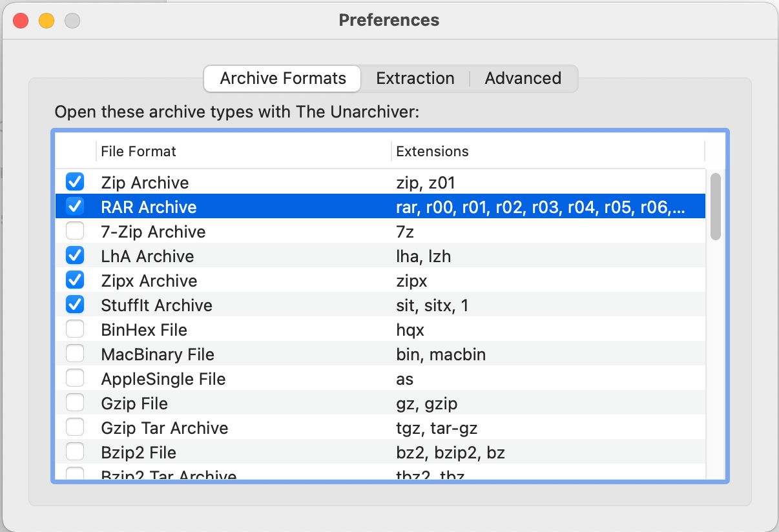This screenshot has width=779, height=532.
Task: Enable the Gzip File format
Action: pos(75,402)
